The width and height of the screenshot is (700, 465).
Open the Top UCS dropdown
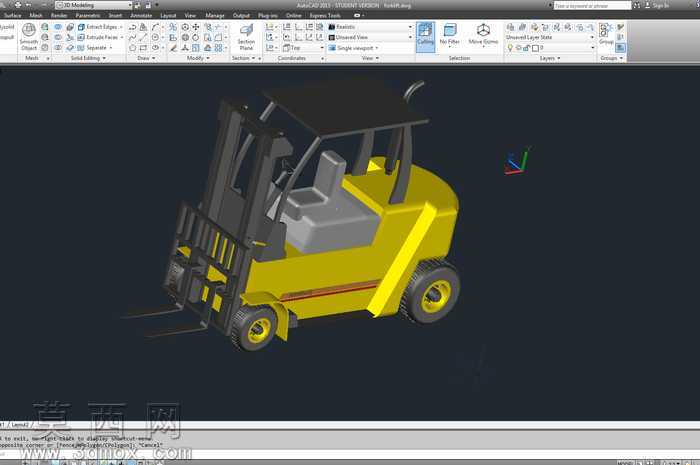tap(303, 48)
